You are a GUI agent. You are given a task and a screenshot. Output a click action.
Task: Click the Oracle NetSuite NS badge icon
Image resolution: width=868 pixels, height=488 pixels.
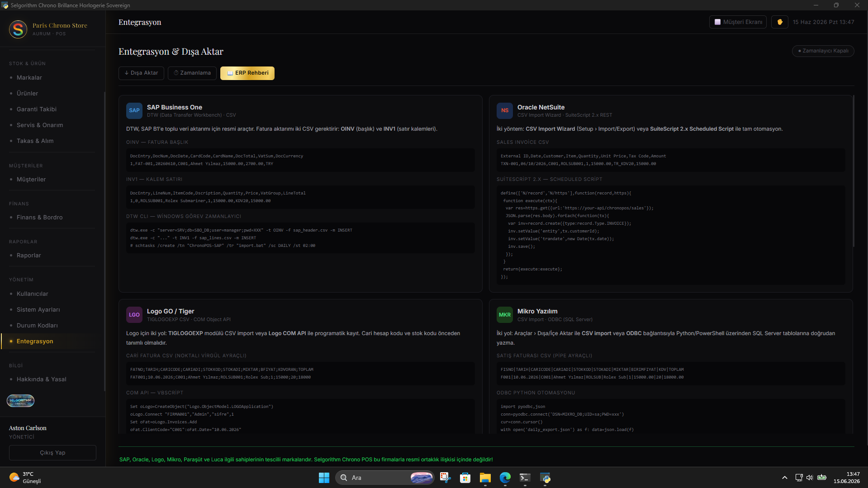(505, 110)
